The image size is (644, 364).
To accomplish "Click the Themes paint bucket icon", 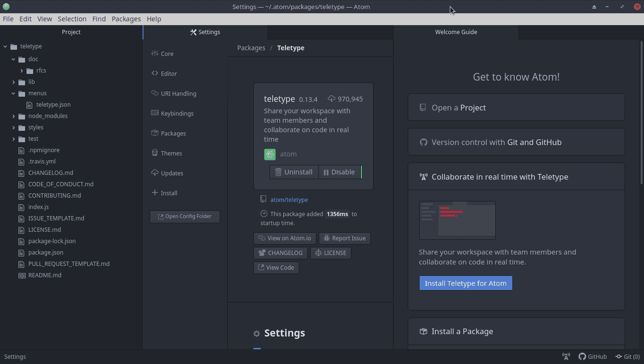I will pos(155,153).
